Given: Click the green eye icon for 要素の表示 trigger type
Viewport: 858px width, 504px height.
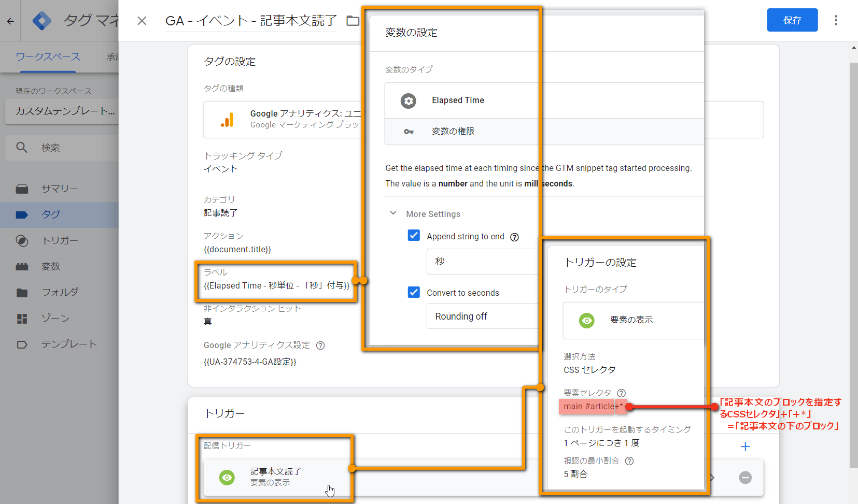Looking at the screenshot, I should pyautogui.click(x=587, y=321).
